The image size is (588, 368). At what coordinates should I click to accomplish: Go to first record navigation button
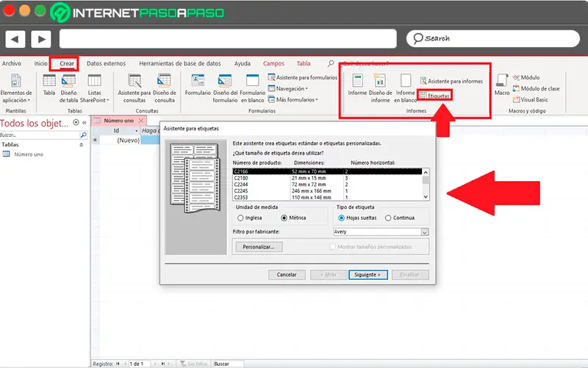click(x=118, y=364)
